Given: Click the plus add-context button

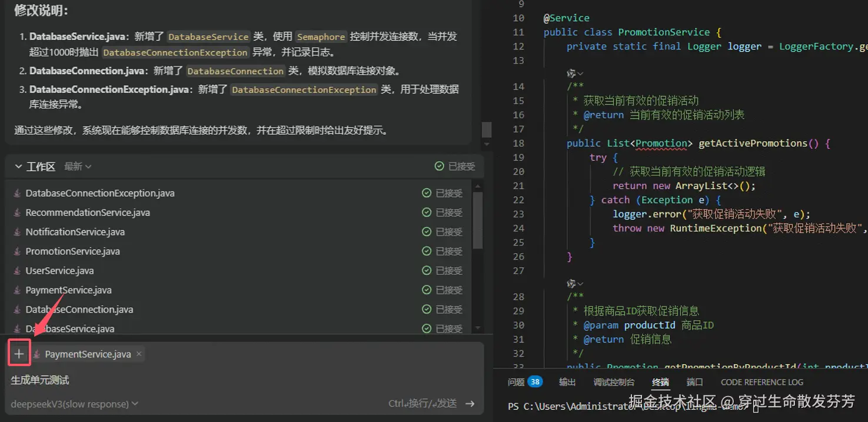Looking at the screenshot, I should [19, 354].
